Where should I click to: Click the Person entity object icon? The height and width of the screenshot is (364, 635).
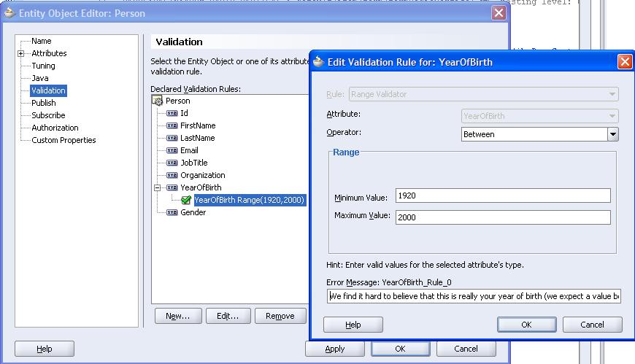coord(157,101)
